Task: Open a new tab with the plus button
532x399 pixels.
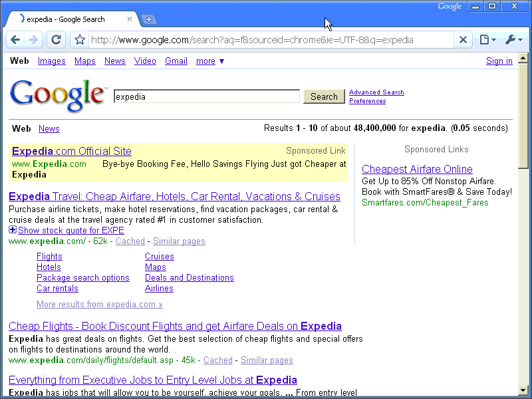Action: [149, 19]
